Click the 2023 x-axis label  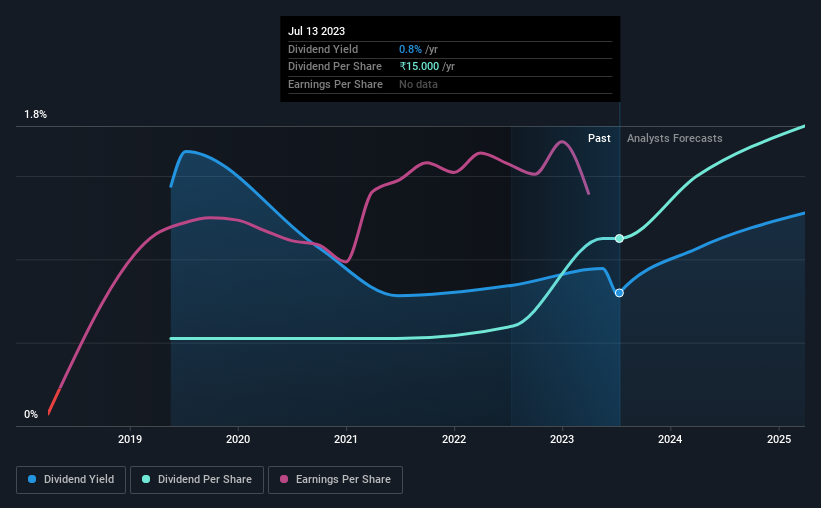(562, 439)
